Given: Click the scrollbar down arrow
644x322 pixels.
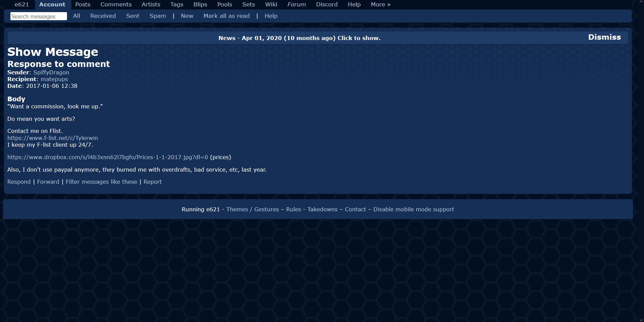Looking at the screenshot, I should click(641, 320).
